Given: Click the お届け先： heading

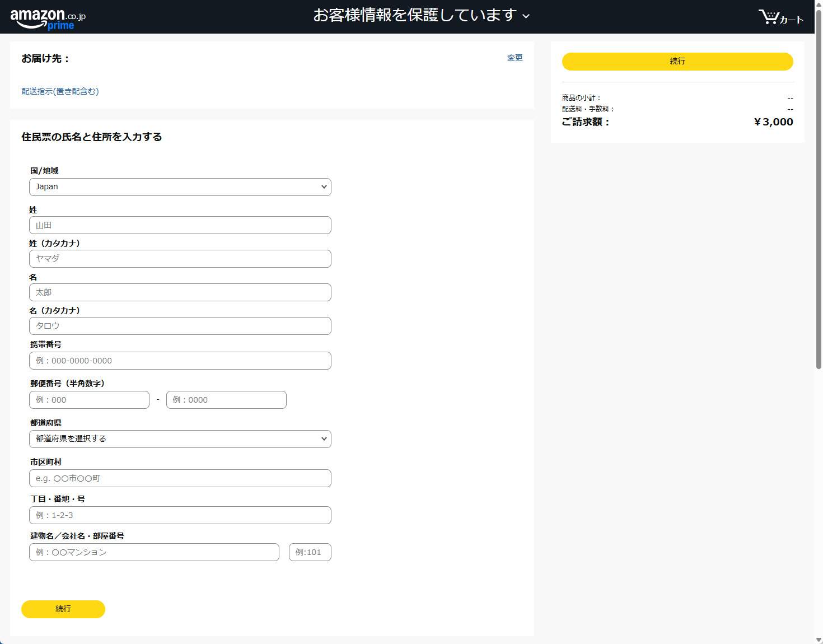Looking at the screenshot, I should pyautogui.click(x=45, y=59).
